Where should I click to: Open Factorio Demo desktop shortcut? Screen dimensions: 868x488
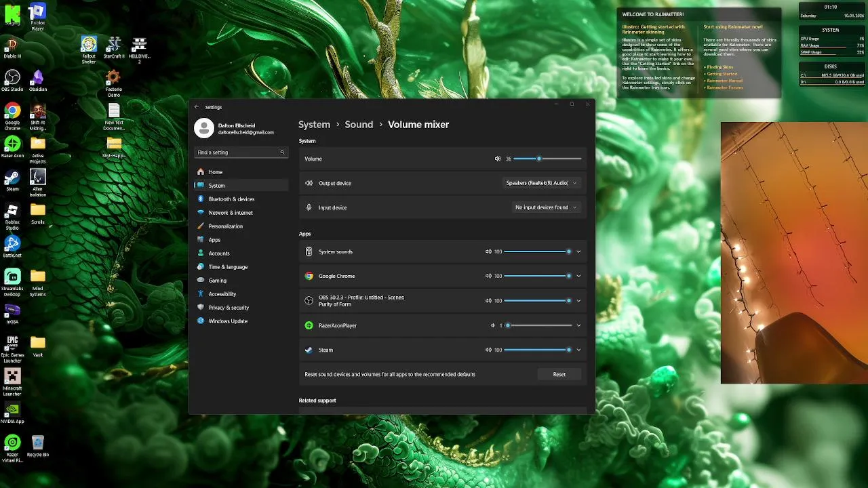[114, 83]
